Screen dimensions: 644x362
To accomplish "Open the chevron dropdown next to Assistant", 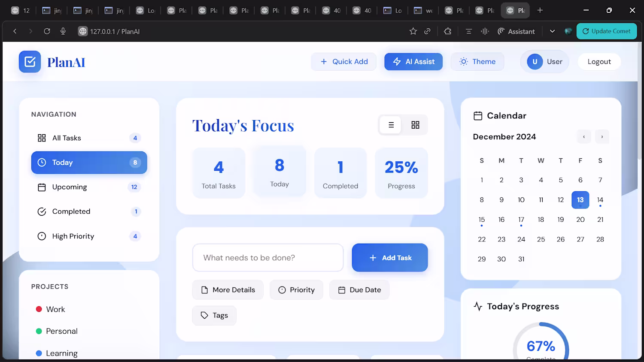I will [x=553, y=31].
